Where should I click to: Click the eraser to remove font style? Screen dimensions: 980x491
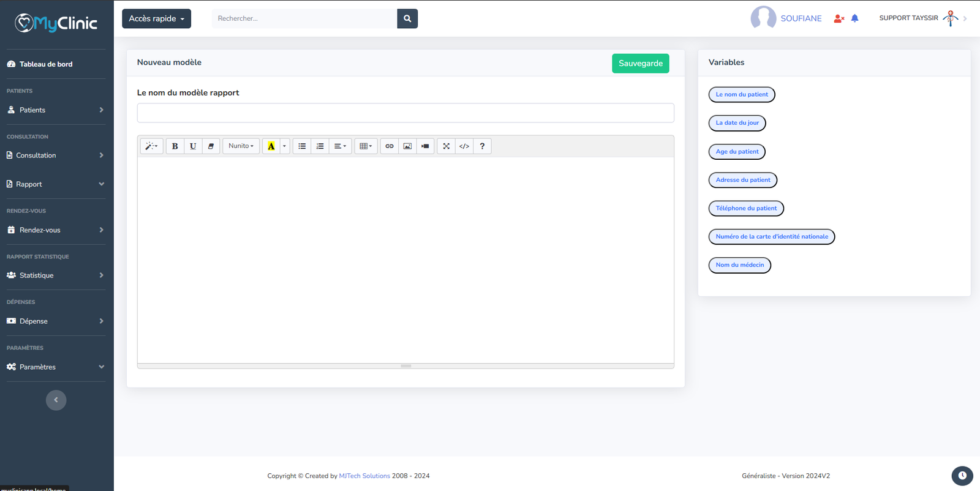(211, 146)
